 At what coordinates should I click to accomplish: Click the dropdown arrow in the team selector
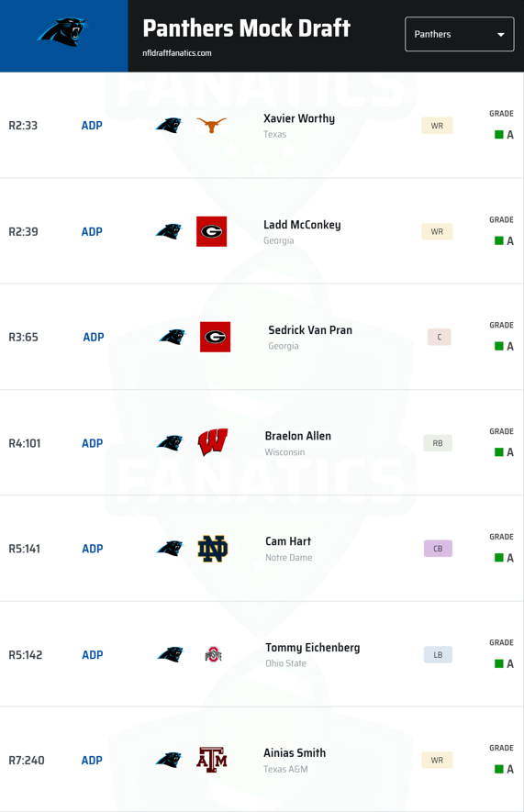click(x=501, y=35)
